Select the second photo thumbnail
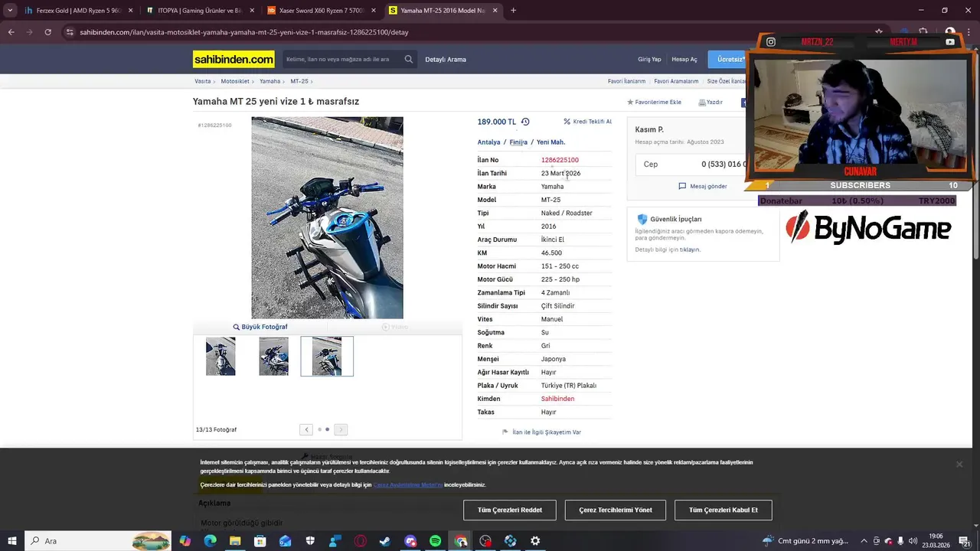The width and height of the screenshot is (980, 551). [273, 357]
